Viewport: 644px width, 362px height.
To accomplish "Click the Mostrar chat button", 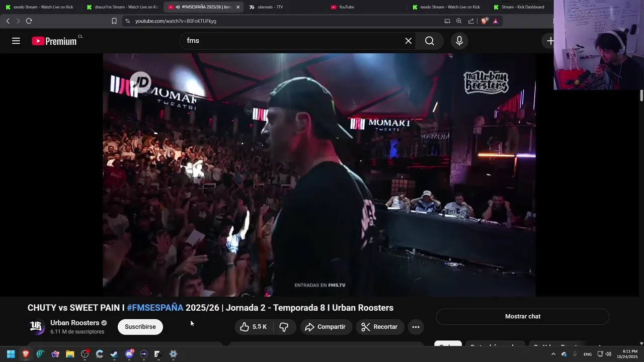I will click(523, 316).
